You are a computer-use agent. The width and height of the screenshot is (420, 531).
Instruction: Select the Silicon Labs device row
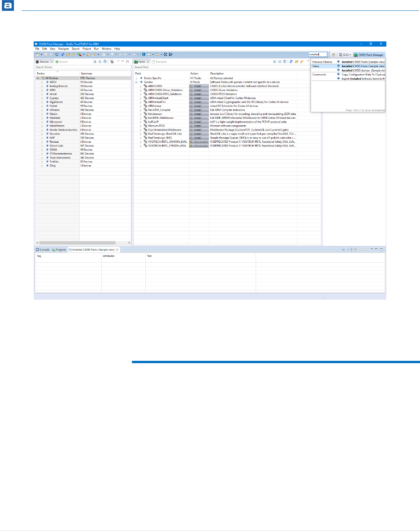pyautogui.click(x=83, y=146)
